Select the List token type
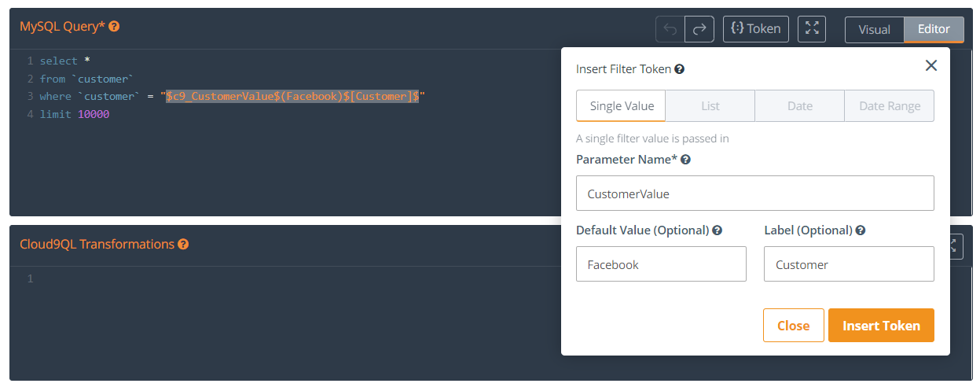 710,106
